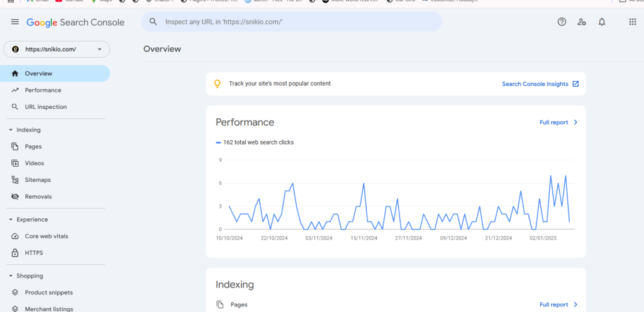The image size is (644, 312).
Task: Open the property selector dropdown arrow
Action: 99,50
